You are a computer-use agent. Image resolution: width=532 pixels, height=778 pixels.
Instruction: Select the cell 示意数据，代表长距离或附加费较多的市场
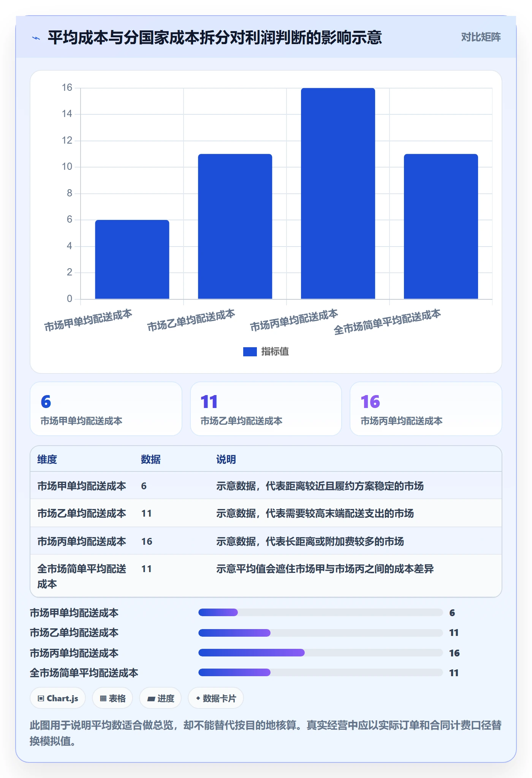[x=310, y=541]
